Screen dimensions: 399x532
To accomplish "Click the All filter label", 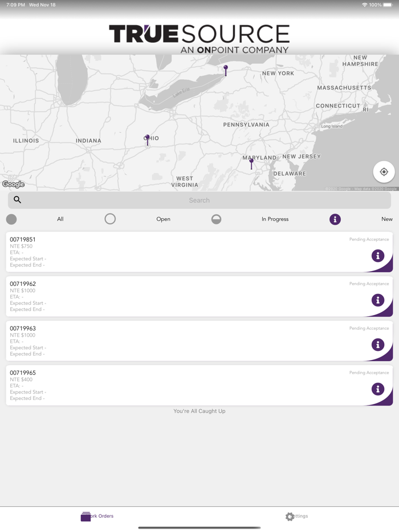I will tap(60, 219).
